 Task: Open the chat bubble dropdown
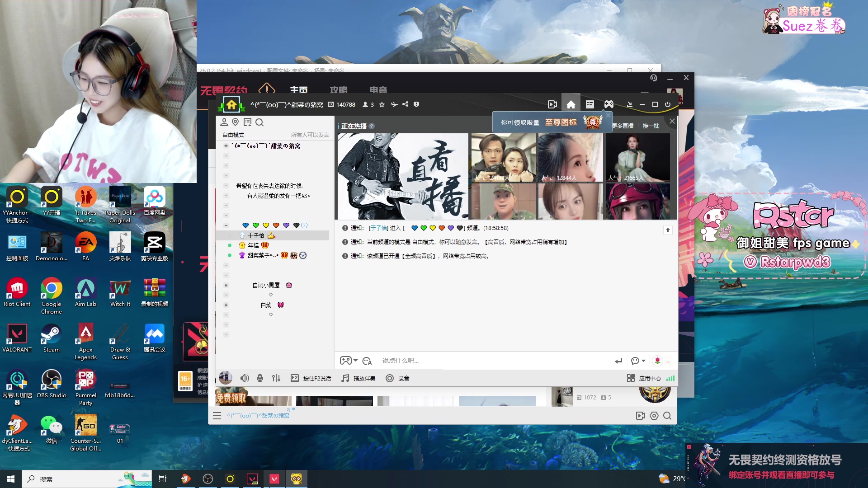[x=638, y=361]
